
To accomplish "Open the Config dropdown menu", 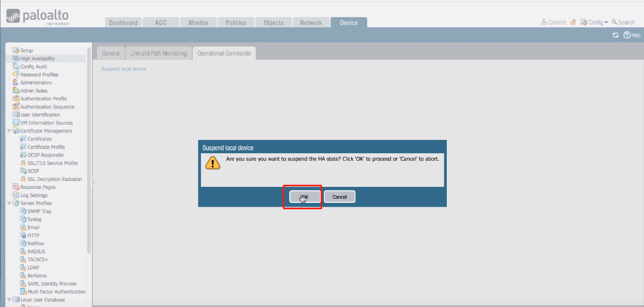I will tap(594, 22).
